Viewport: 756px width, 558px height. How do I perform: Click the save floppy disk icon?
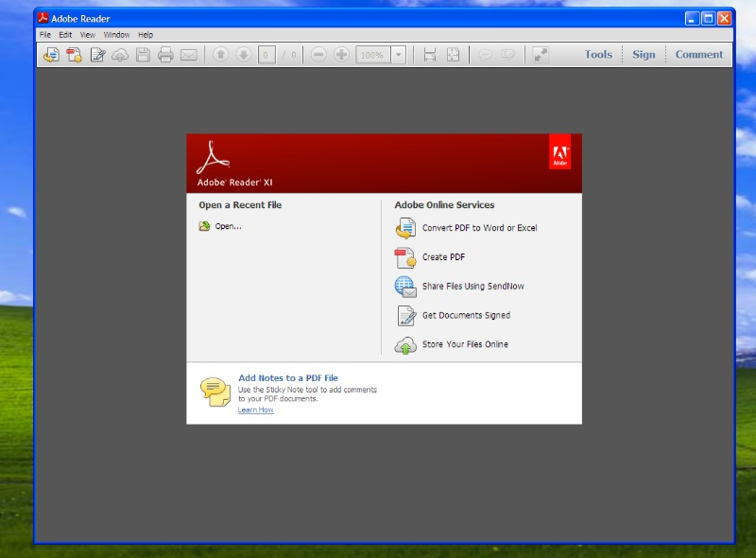point(143,55)
